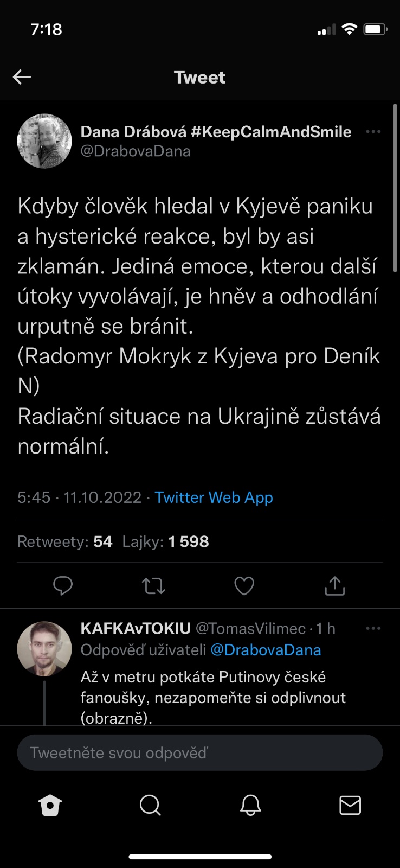View the 1 598 likes list
This screenshot has width=400, height=868.
tap(166, 541)
